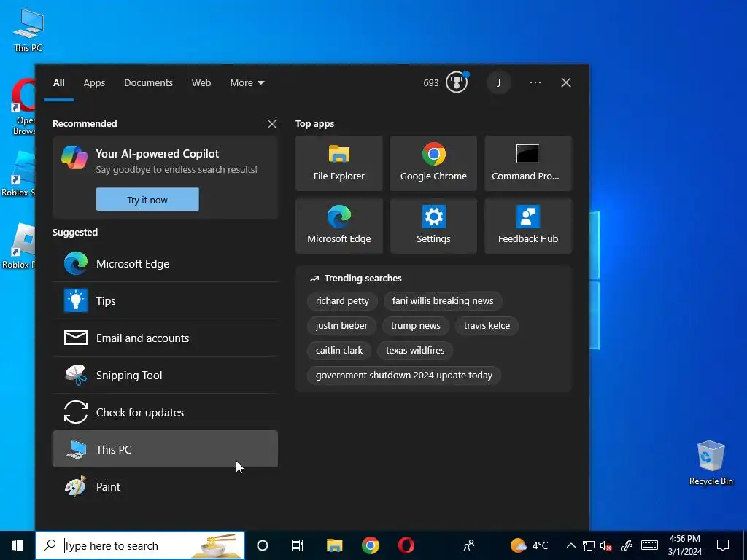The height and width of the screenshot is (560, 747).
Task: Click the Type here to search box
Action: [x=140, y=545]
